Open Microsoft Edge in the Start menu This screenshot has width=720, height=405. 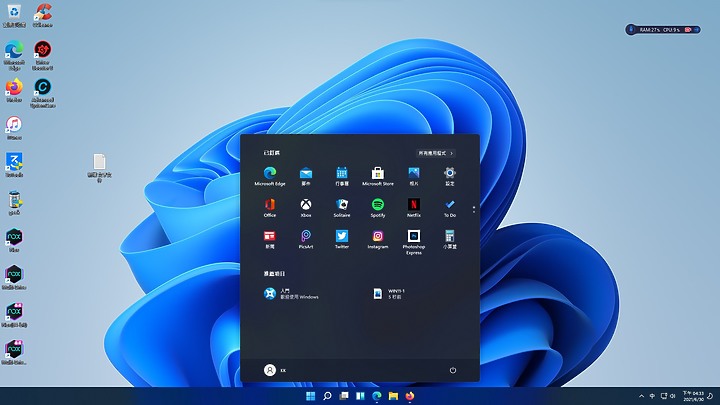[x=270, y=176]
